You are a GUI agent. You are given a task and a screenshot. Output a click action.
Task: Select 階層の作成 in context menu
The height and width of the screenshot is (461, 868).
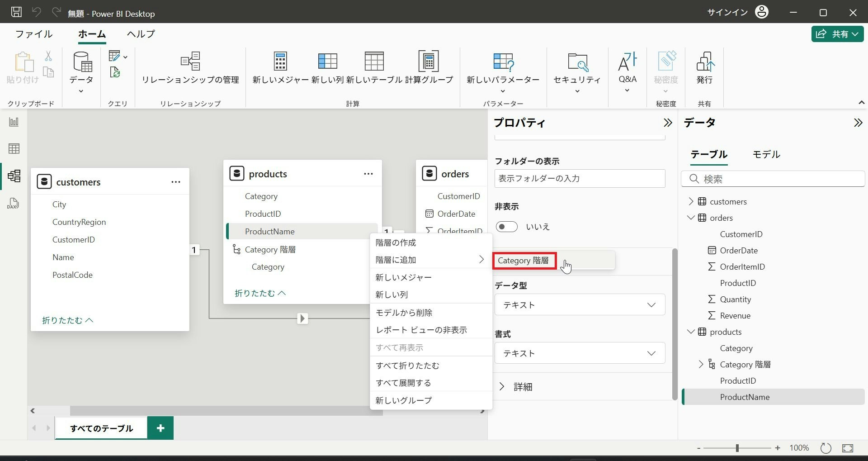tap(431, 242)
